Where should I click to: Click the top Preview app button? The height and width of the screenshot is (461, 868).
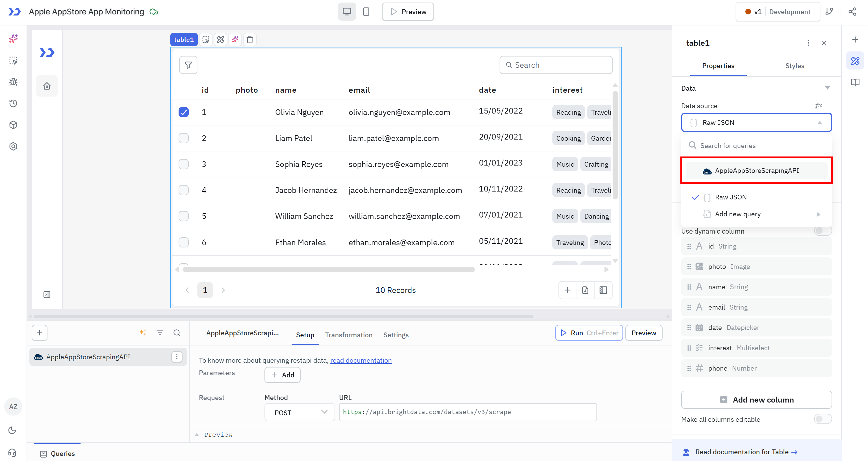(408, 12)
